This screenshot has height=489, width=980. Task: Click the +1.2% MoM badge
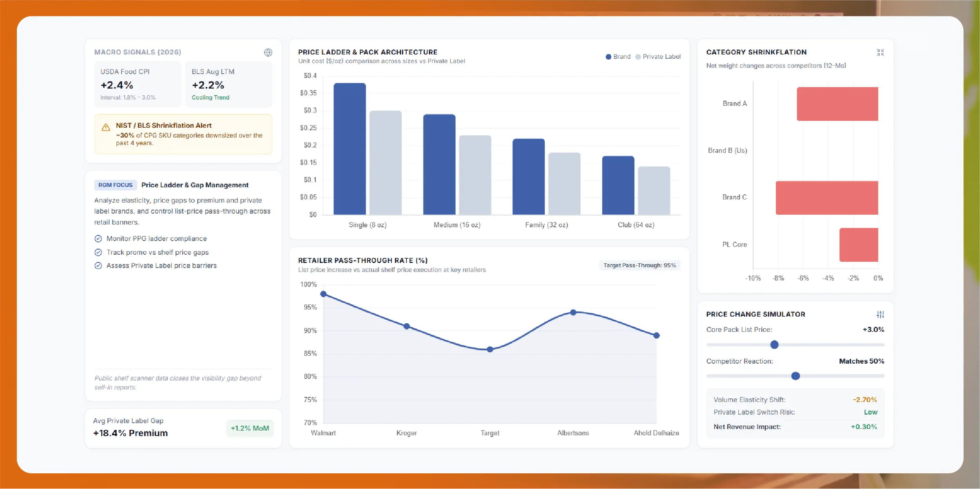point(250,428)
